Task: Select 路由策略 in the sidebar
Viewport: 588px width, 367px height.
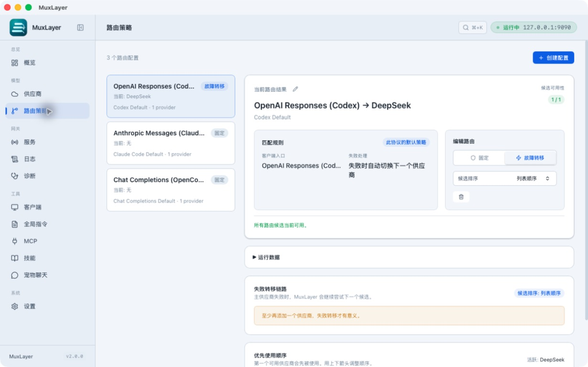Action: point(47,111)
